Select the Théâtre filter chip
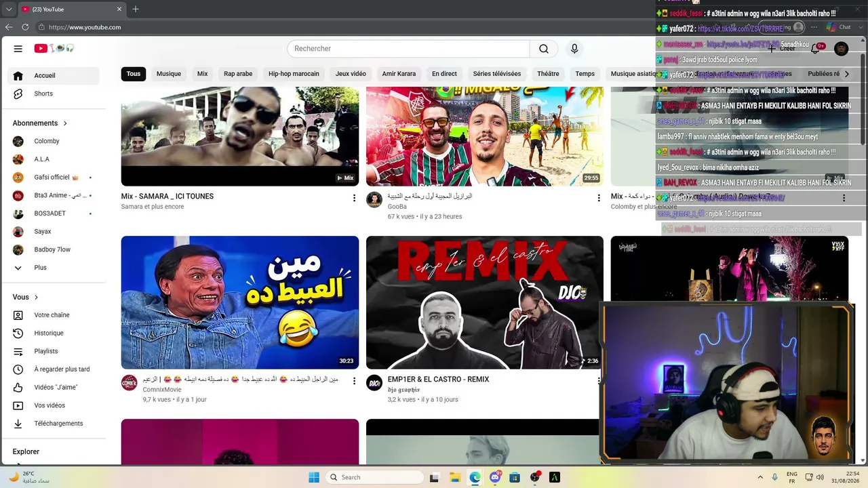Image resolution: width=868 pixels, height=488 pixels. point(548,74)
